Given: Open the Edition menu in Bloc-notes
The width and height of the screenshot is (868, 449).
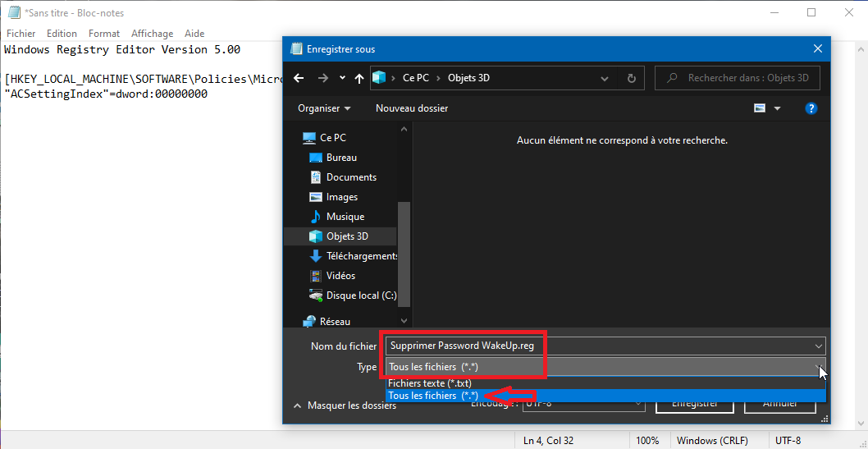Looking at the screenshot, I should pos(62,34).
